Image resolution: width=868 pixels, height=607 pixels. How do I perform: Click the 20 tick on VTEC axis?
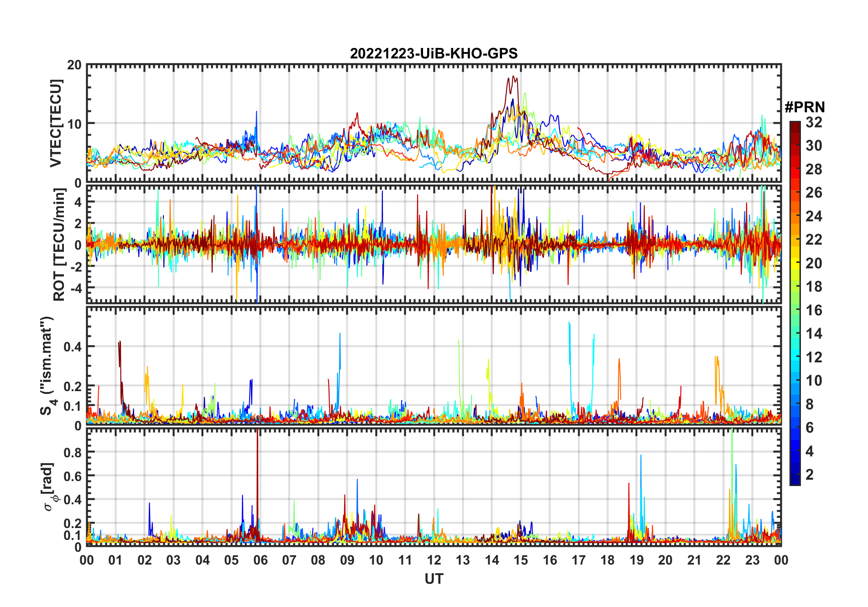coord(75,65)
